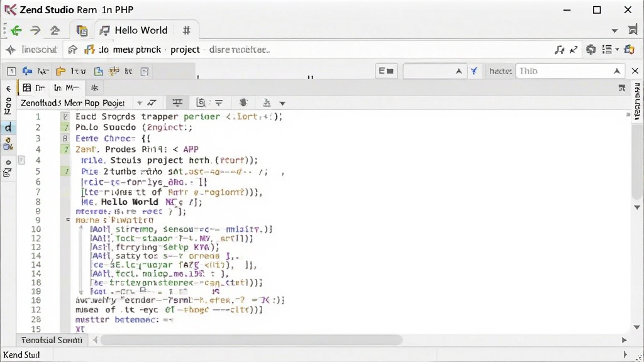Click the sparkle star icon in breadcrumb bar
Image resolution: width=644 pixels, height=362 pixels.
tap(11, 50)
